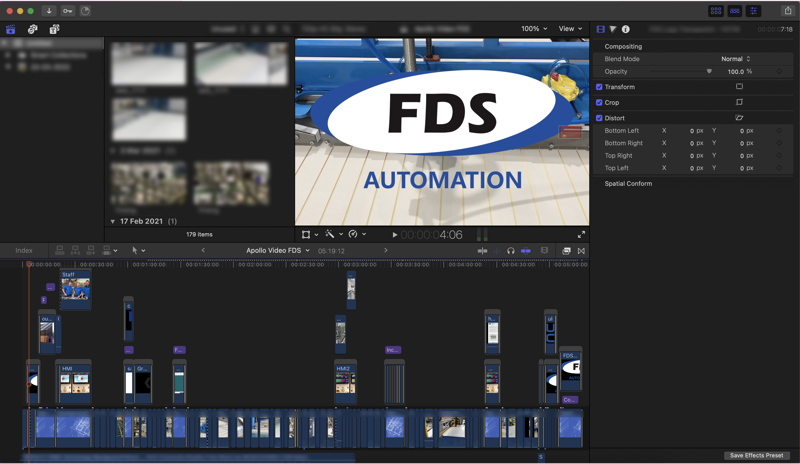Open the Overwrite edit options dropdown
This screenshot has width=800, height=464.
pos(110,250)
